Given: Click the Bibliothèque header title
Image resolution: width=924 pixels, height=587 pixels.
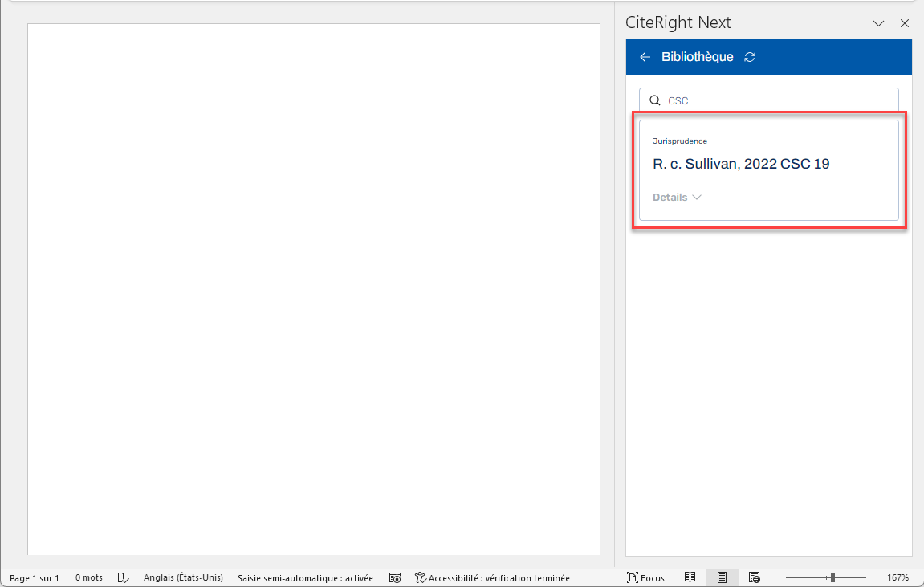Looking at the screenshot, I should (x=697, y=57).
